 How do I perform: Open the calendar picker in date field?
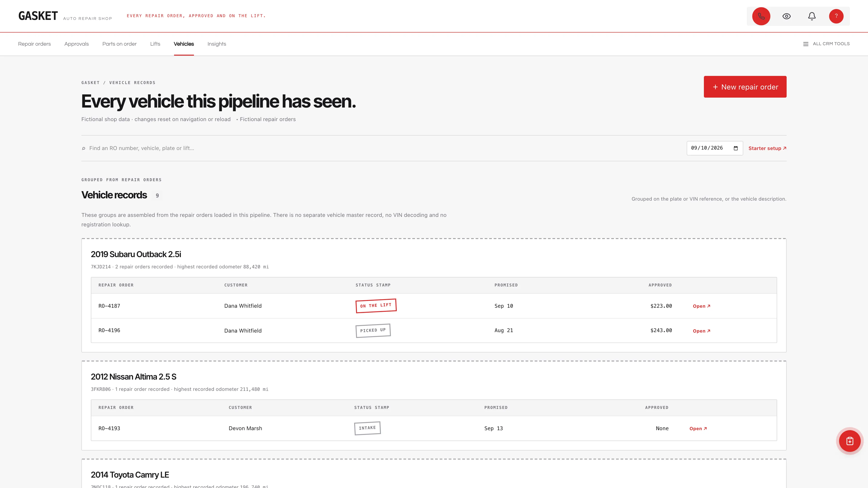736,148
